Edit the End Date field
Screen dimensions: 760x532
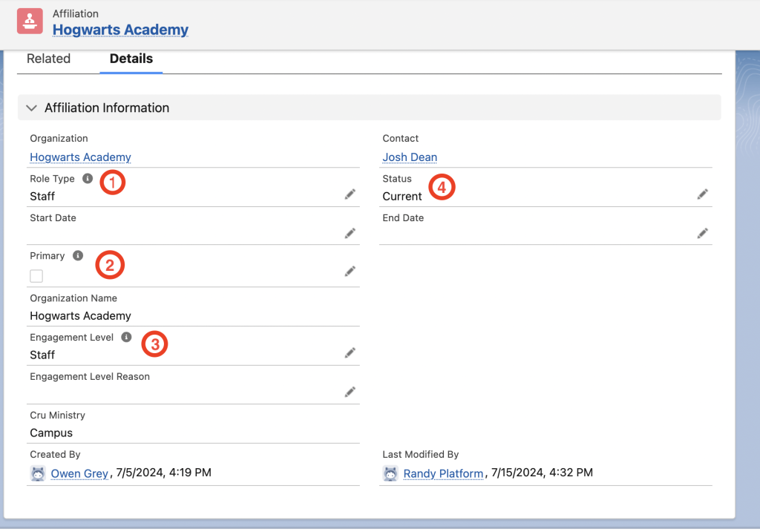[x=702, y=234]
